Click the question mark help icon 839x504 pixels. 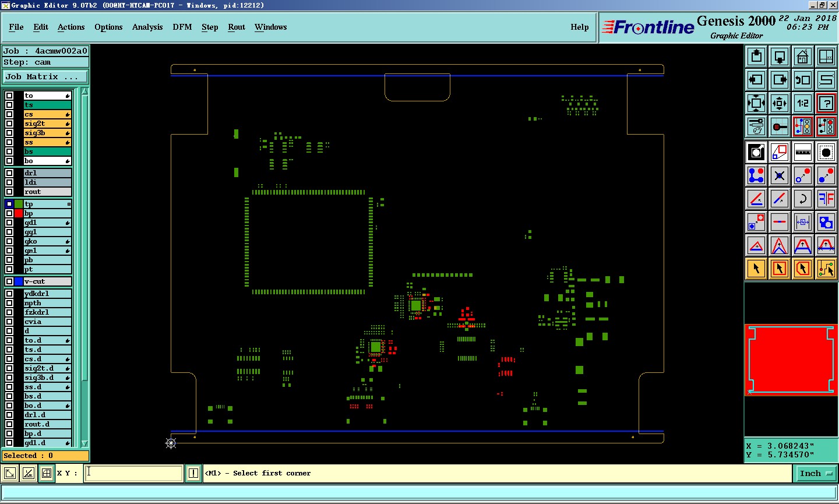(x=826, y=103)
